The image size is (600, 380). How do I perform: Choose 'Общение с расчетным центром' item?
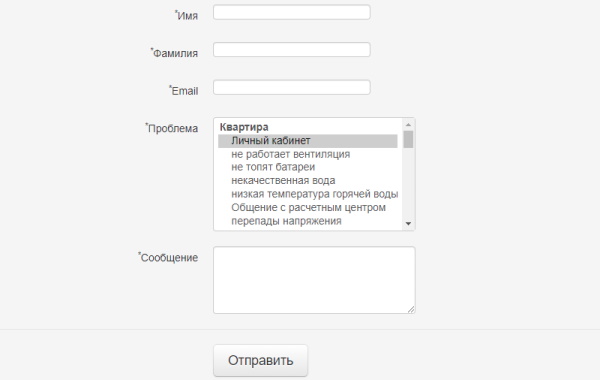(308, 207)
